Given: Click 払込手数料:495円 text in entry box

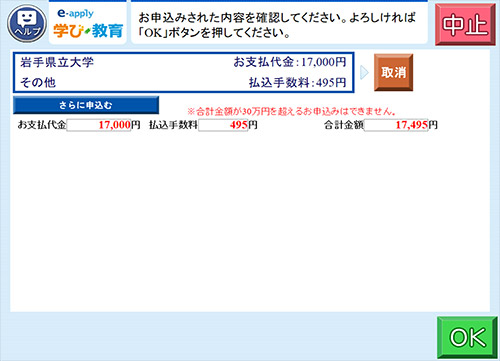Looking at the screenshot, I should pos(298,82).
